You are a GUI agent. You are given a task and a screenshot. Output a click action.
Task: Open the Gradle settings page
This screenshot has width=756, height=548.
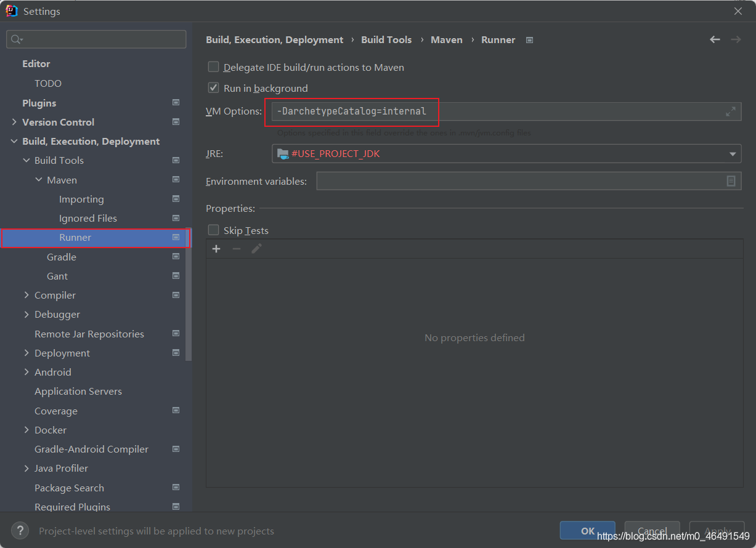tap(62, 257)
